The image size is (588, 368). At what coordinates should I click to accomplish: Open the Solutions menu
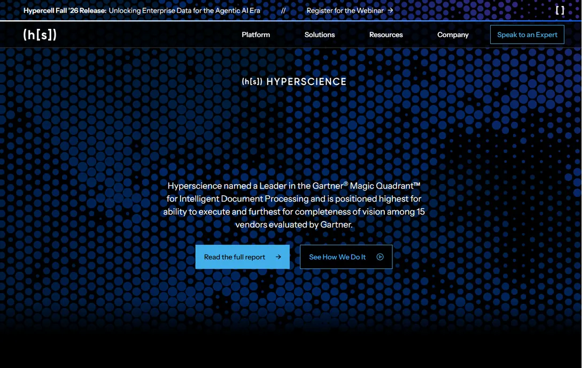[320, 35]
